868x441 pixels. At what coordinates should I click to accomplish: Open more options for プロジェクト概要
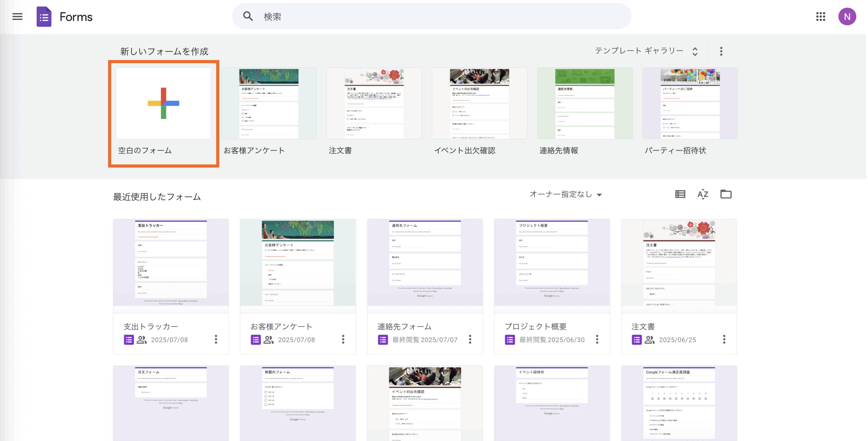pos(597,339)
